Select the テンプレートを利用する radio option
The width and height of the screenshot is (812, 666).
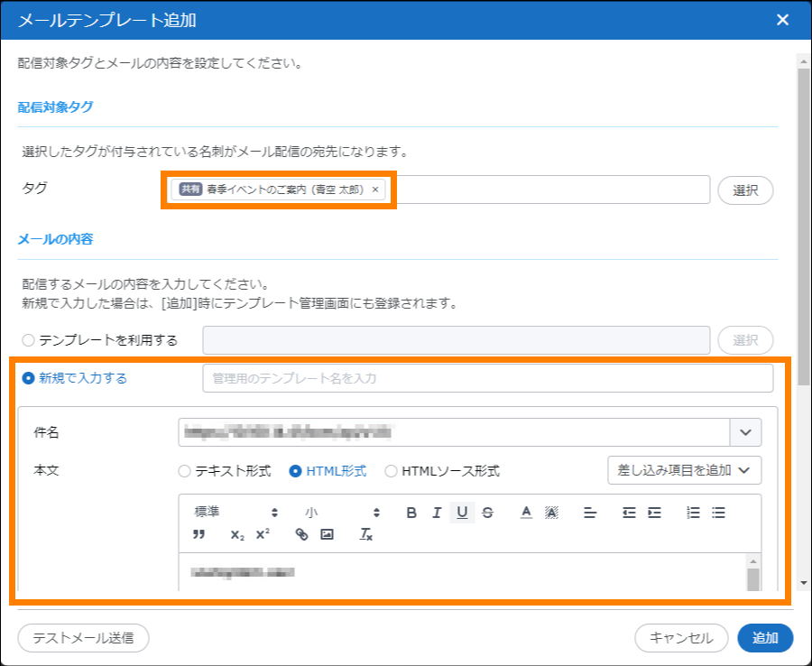coord(28,340)
